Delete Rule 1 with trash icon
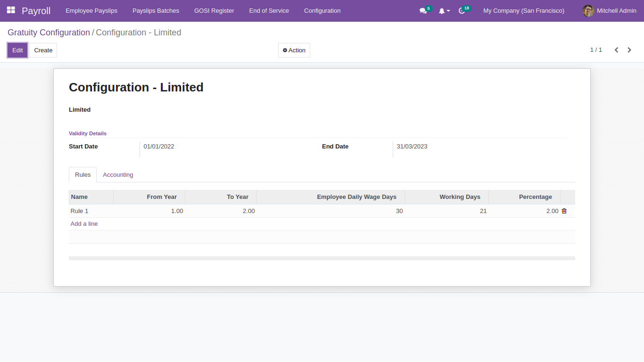 coord(564,211)
